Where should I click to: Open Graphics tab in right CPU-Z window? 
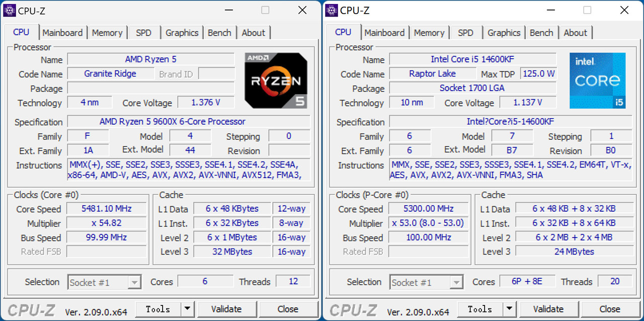coord(504,33)
